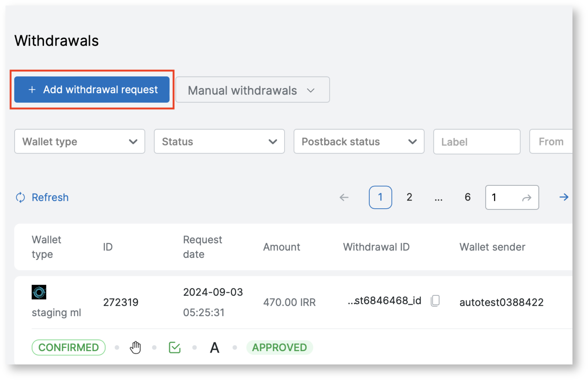The width and height of the screenshot is (588, 380).
Task: Open the Postback status dropdown
Action: point(359,142)
